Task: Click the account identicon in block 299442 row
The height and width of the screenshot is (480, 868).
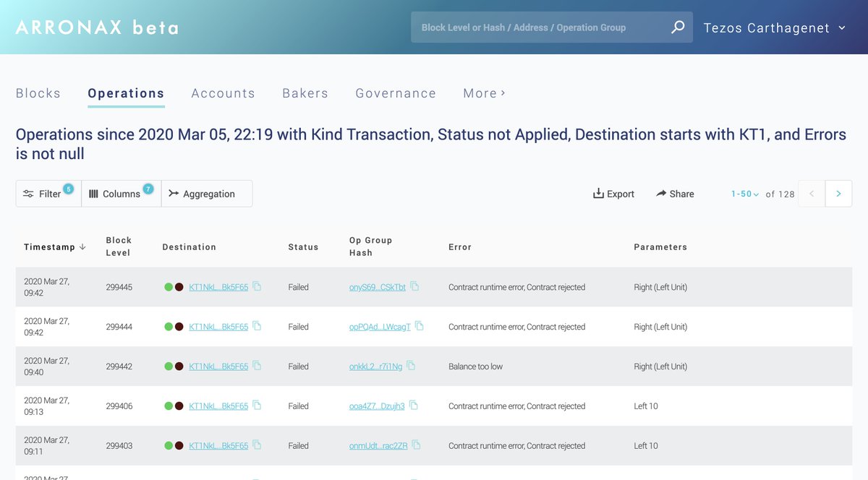Action: click(x=174, y=367)
